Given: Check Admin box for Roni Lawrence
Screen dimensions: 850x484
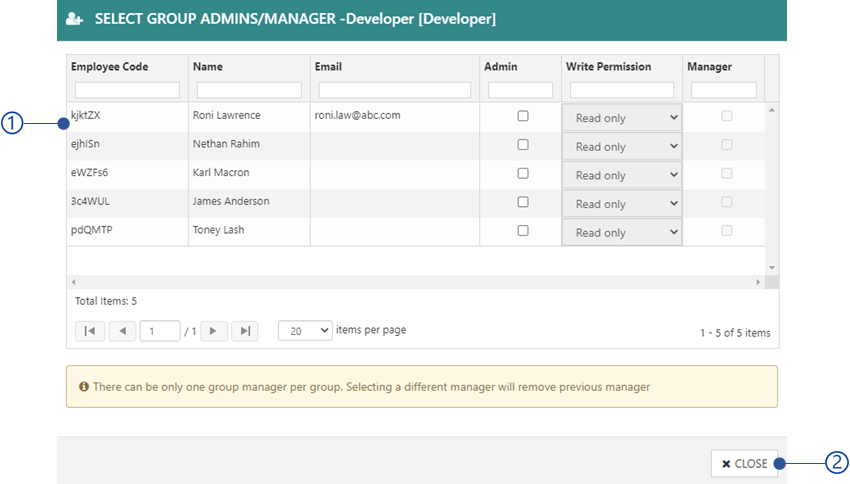Looking at the screenshot, I should 523,116.
